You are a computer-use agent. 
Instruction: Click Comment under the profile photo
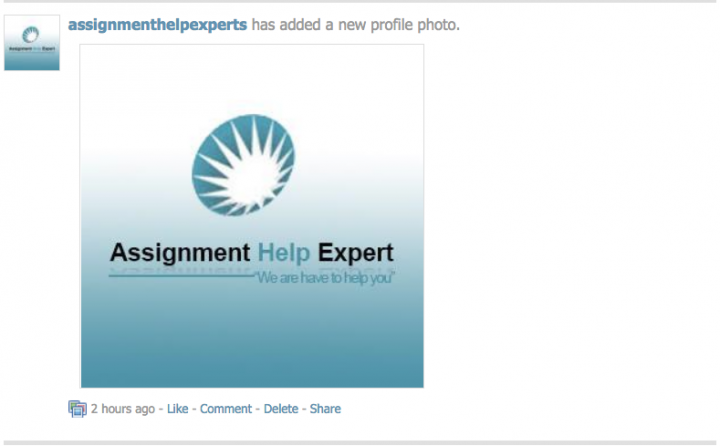click(x=225, y=408)
